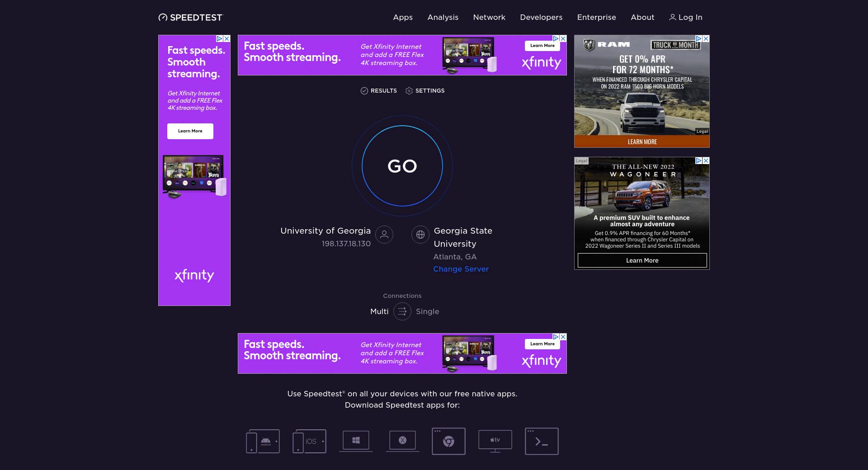The width and height of the screenshot is (868, 470).
Task: Click the IP address 198.137.18.130
Action: (346, 244)
